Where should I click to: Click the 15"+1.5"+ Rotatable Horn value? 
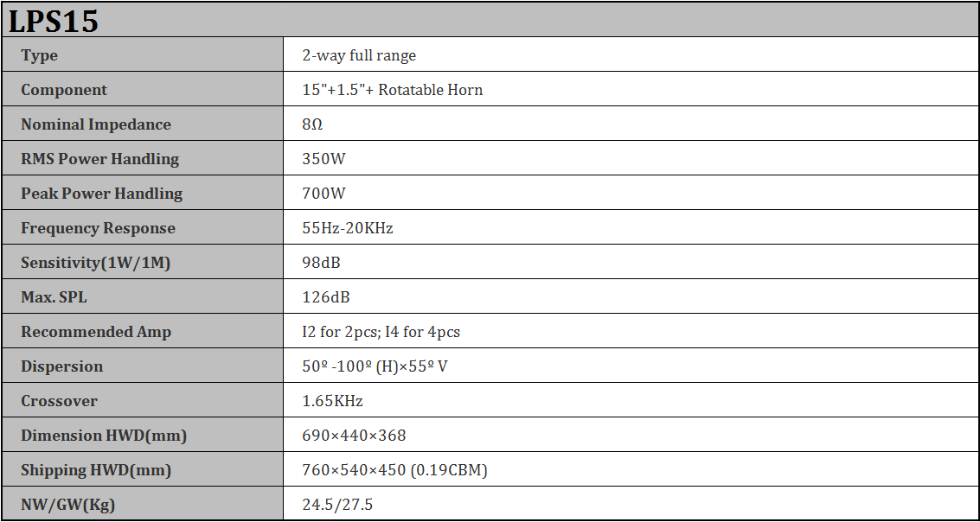click(x=392, y=90)
